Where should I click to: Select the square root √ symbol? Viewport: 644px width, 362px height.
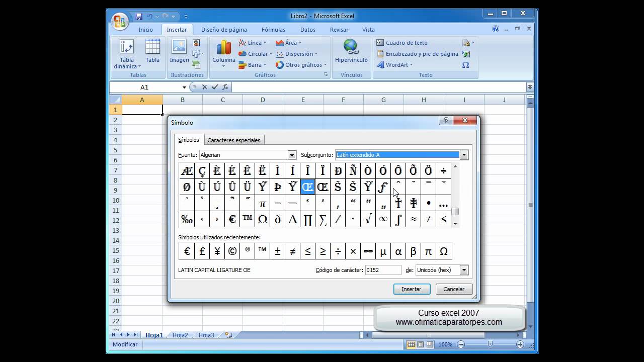click(368, 219)
